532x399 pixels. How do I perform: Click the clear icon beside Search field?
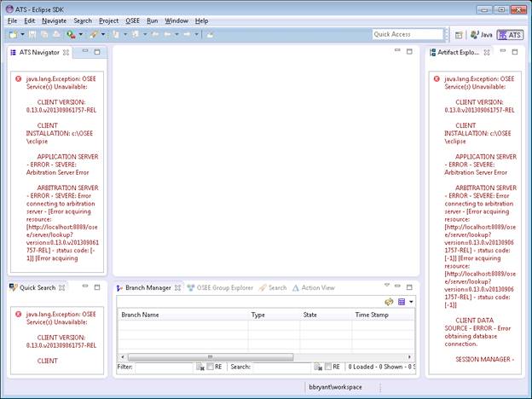click(x=318, y=367)
